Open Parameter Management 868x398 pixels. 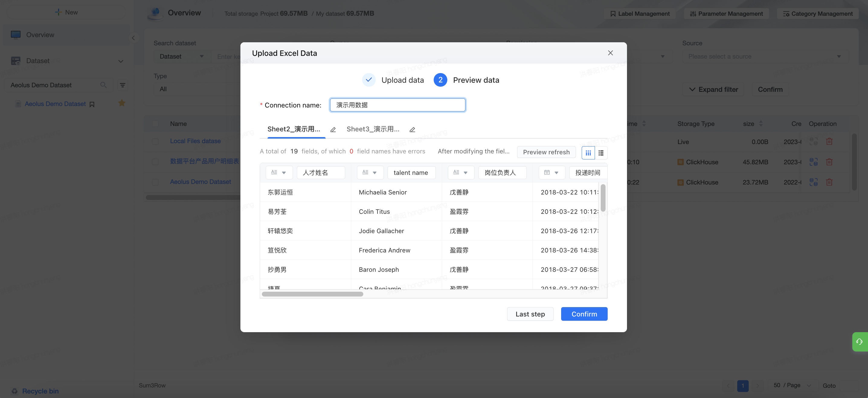click(x=726, y=14)
